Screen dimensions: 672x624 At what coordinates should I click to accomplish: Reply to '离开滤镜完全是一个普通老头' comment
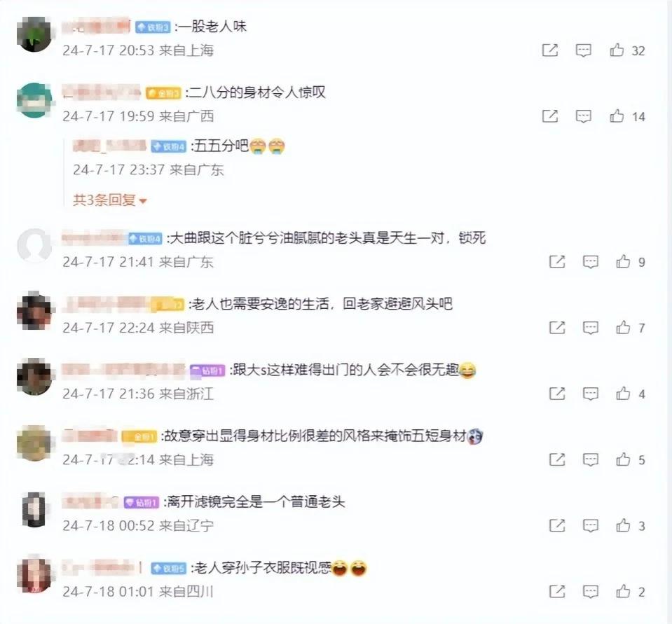(x=591, y=525)
